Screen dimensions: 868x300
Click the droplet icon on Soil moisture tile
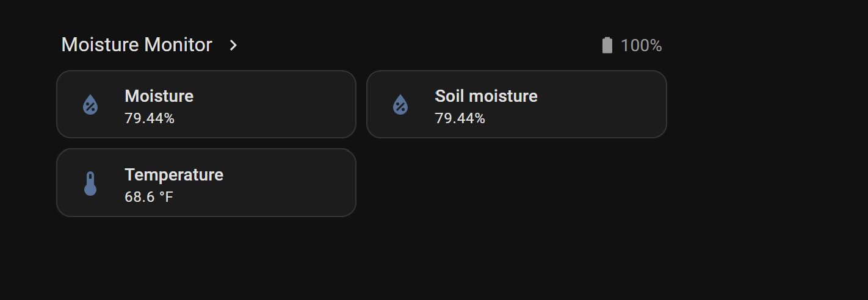click(400, 105)
